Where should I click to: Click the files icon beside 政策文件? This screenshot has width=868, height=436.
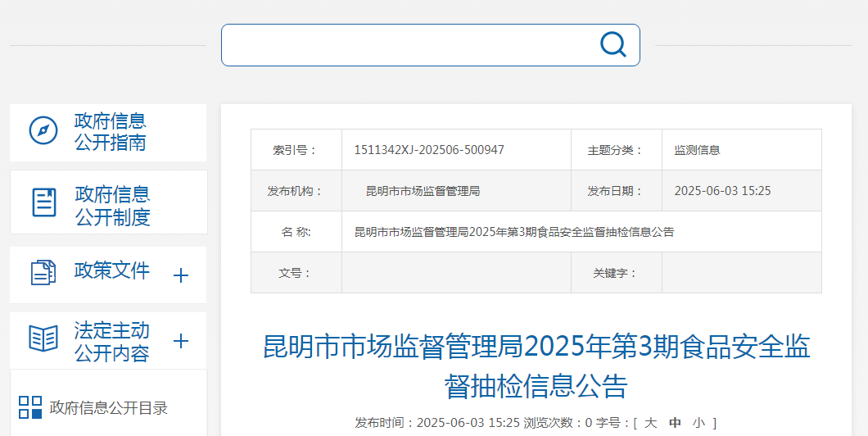click(43, 272)
